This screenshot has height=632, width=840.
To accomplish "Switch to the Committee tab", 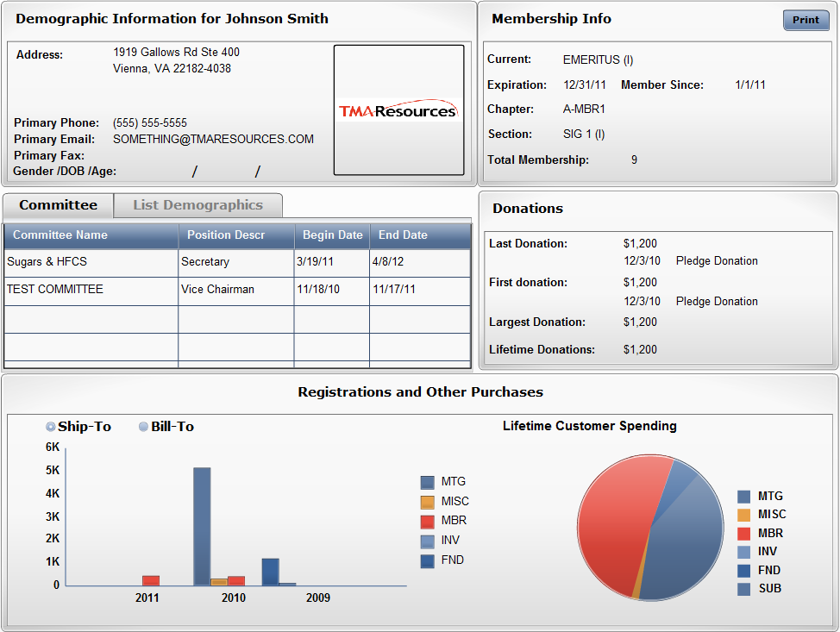I will coord(58,205).
